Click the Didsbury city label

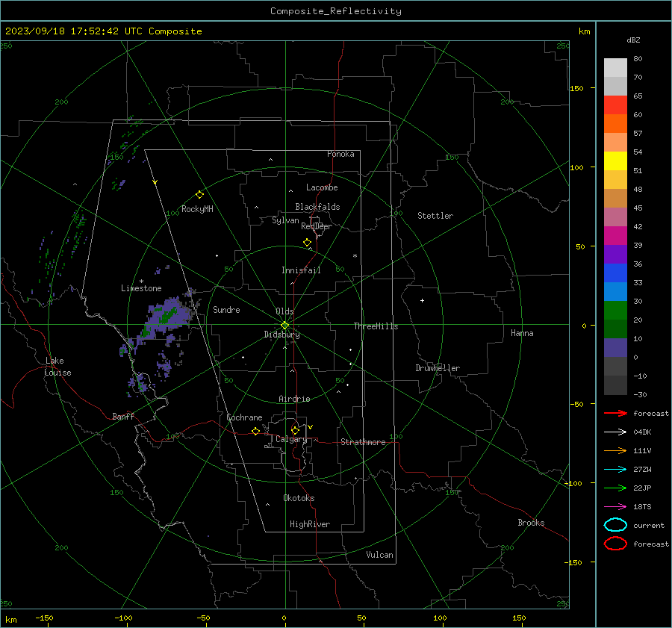coord(281,335)
